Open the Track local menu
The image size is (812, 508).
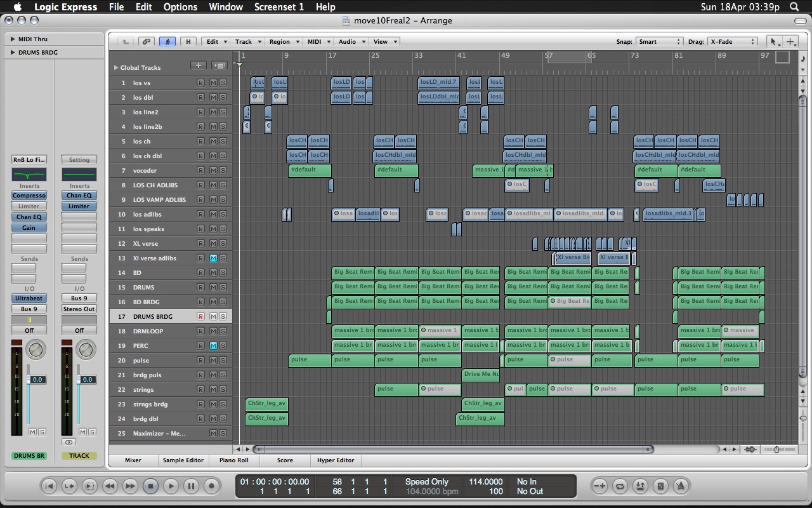pyautogui.click(x=246, y=42)
